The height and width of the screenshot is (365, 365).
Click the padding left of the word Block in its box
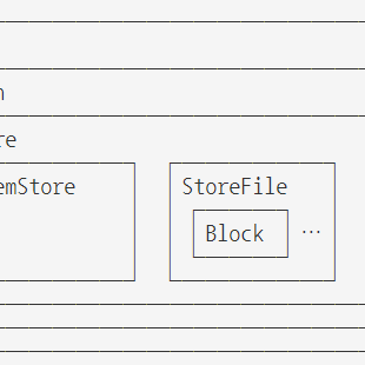[199, 233]
